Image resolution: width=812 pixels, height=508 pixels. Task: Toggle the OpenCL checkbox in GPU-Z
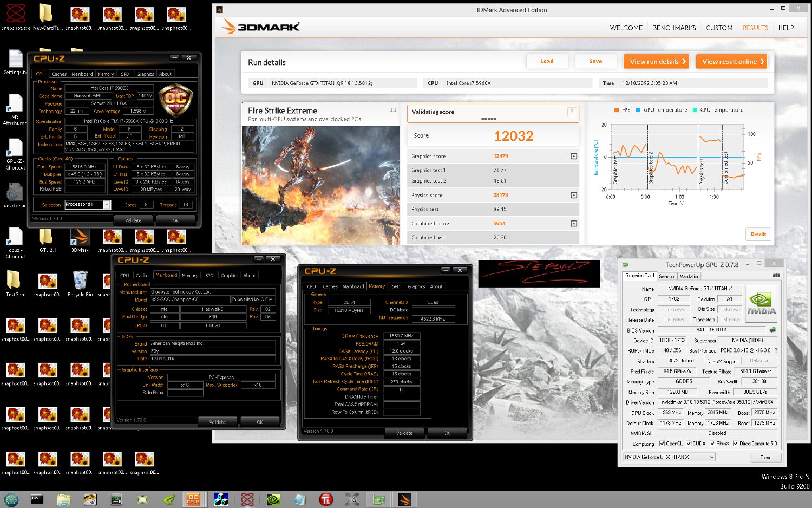[662, 444]
